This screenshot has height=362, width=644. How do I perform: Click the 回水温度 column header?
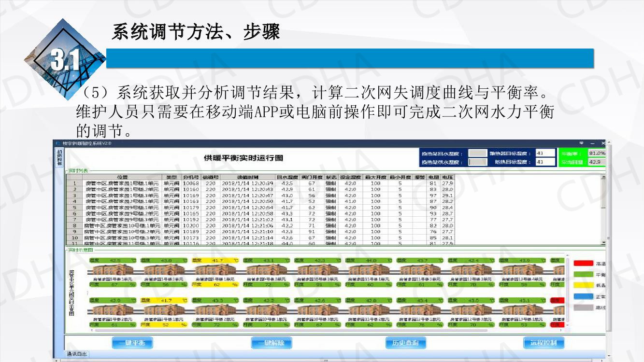tap(287, 177)
